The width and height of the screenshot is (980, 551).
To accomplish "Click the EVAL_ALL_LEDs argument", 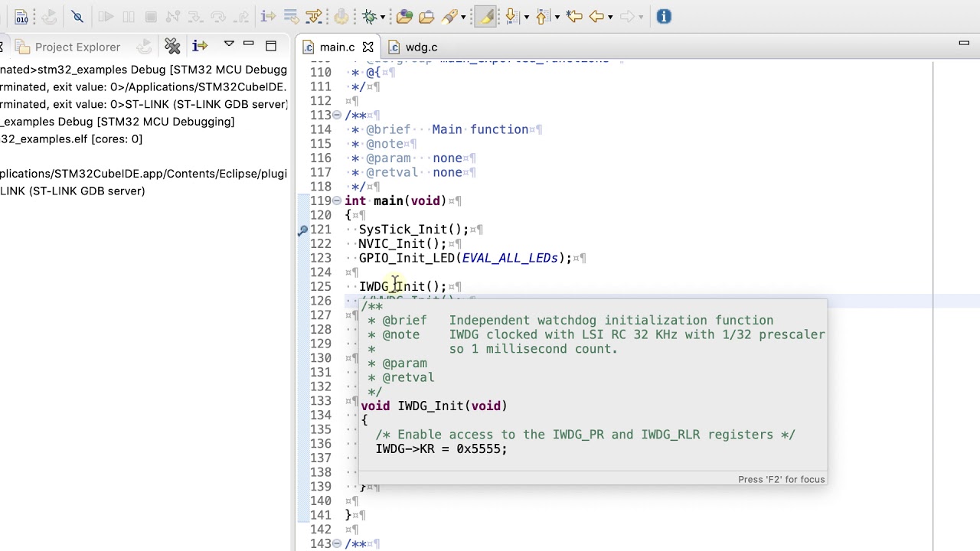I will [x=510, y=258].
